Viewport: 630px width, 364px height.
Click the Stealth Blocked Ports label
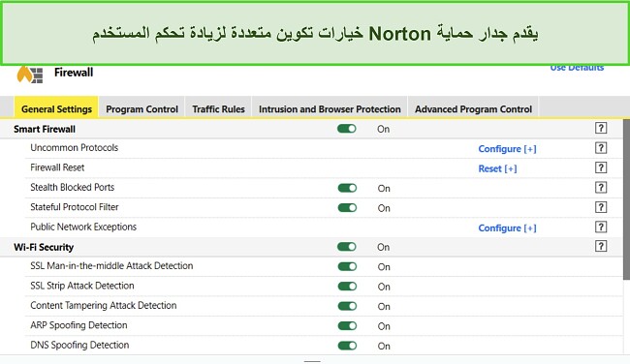point(73,187)
